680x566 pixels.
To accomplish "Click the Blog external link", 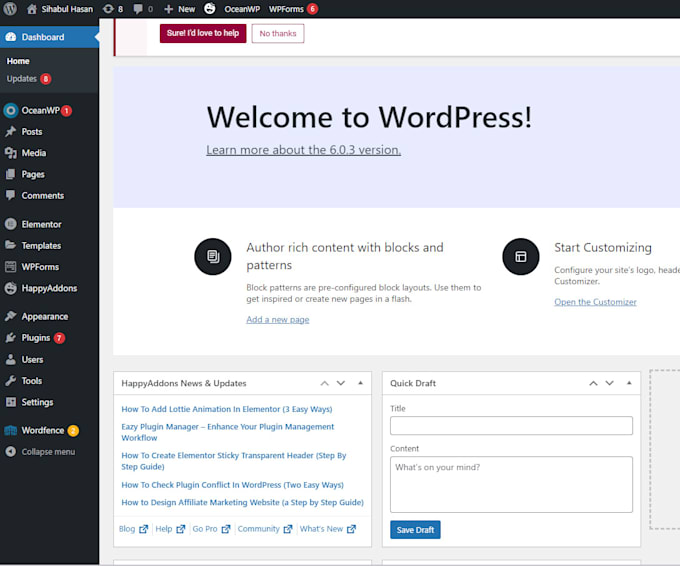I will pyautogui.click(x=134, y=529).
